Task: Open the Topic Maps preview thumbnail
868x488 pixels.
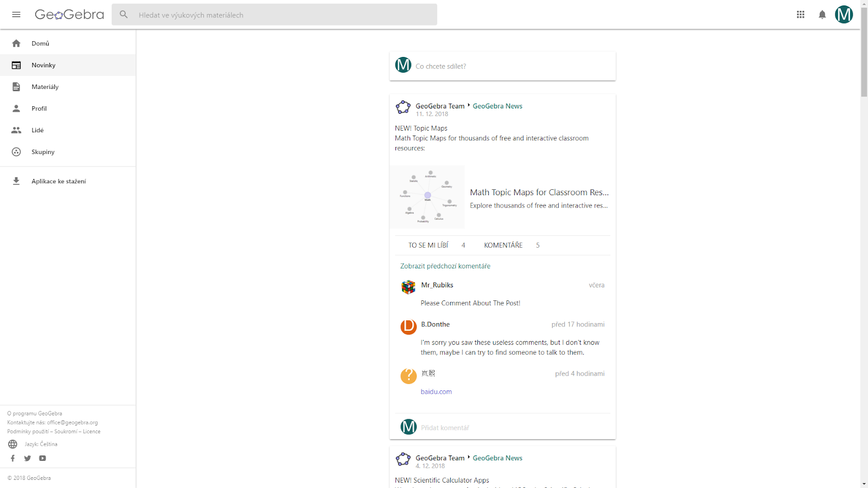Action: click(x=427, y=197)
